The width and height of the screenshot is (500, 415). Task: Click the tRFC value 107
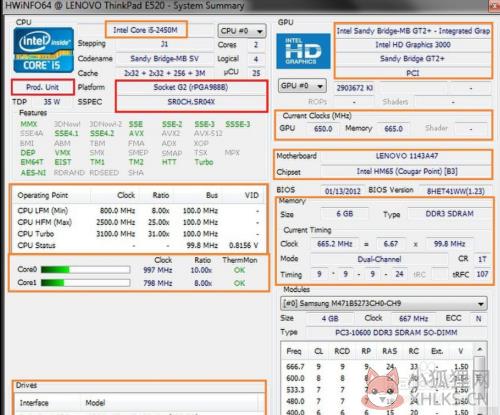click(482, 274)
